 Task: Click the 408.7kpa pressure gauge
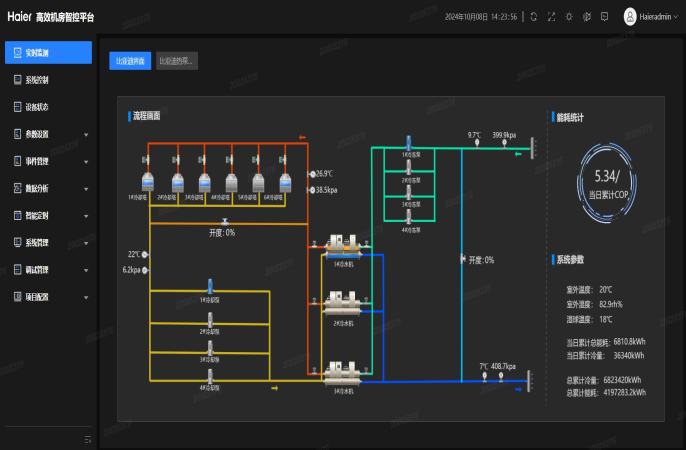[x=501, y=375]
